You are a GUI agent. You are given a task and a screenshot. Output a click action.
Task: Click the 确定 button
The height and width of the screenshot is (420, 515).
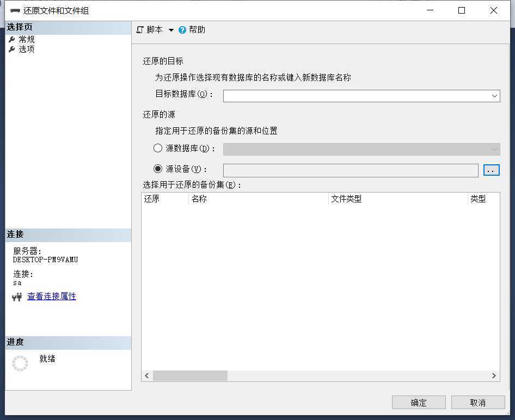click(x=419, y=403)
